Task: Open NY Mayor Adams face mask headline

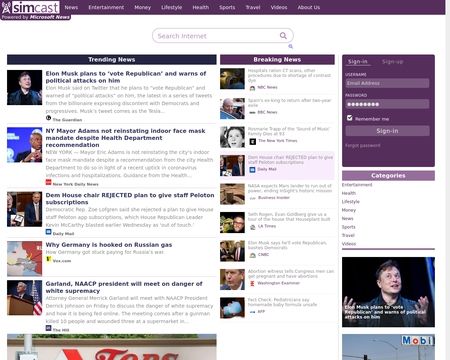Action: (x=125, y=138)
